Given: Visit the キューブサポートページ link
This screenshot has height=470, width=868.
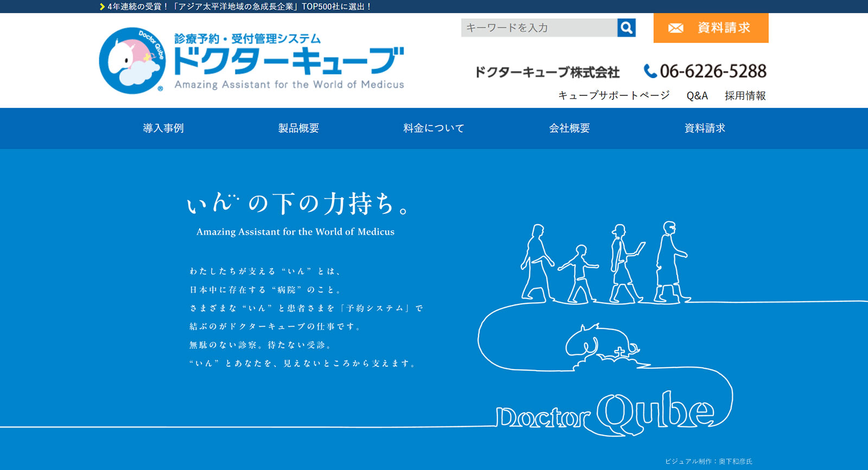Looking at the screenshot, I should (x=614, y=96).
